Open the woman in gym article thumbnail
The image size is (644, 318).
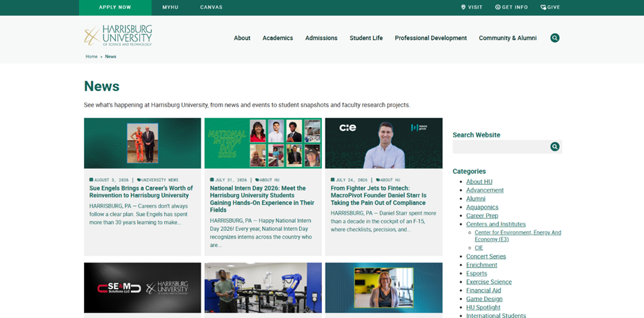click(383, 288)
